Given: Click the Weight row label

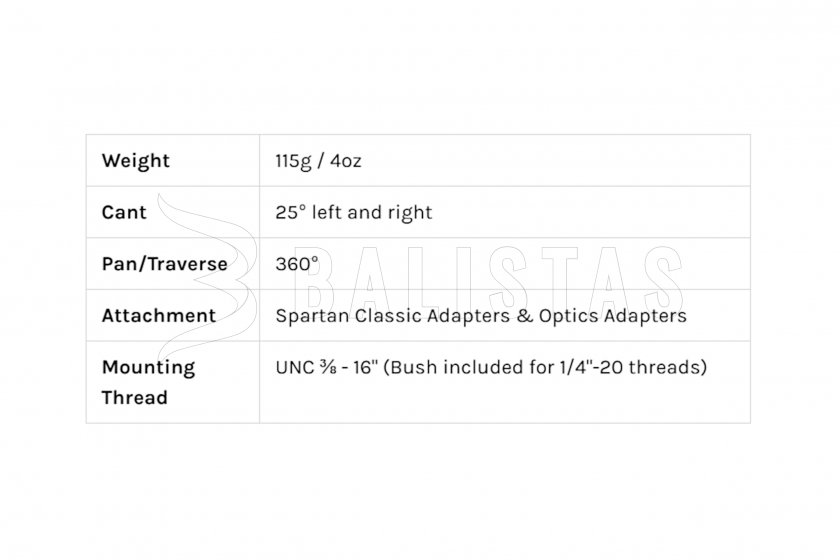Looking at the screenshot, I should click(x=136, y=161).
